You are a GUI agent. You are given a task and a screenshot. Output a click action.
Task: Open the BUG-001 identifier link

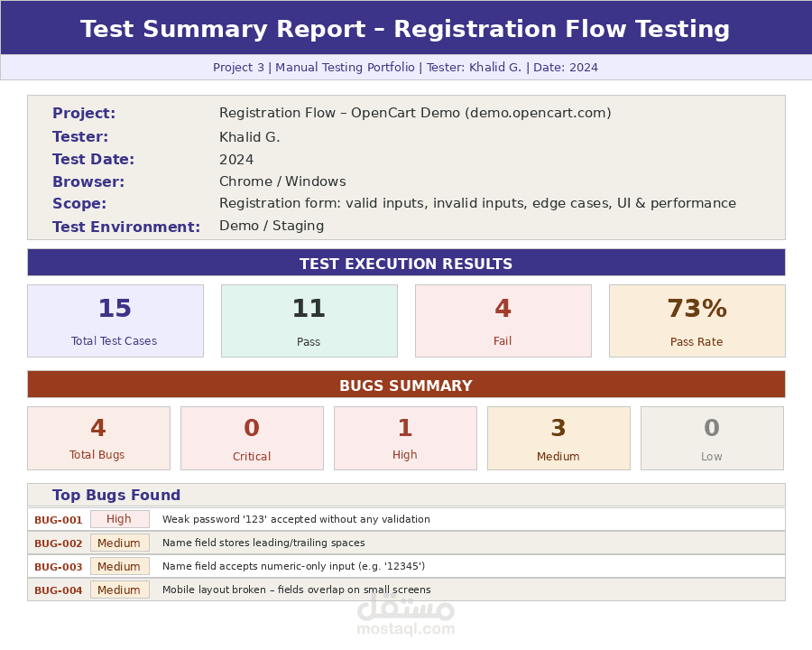click(59, 520)
